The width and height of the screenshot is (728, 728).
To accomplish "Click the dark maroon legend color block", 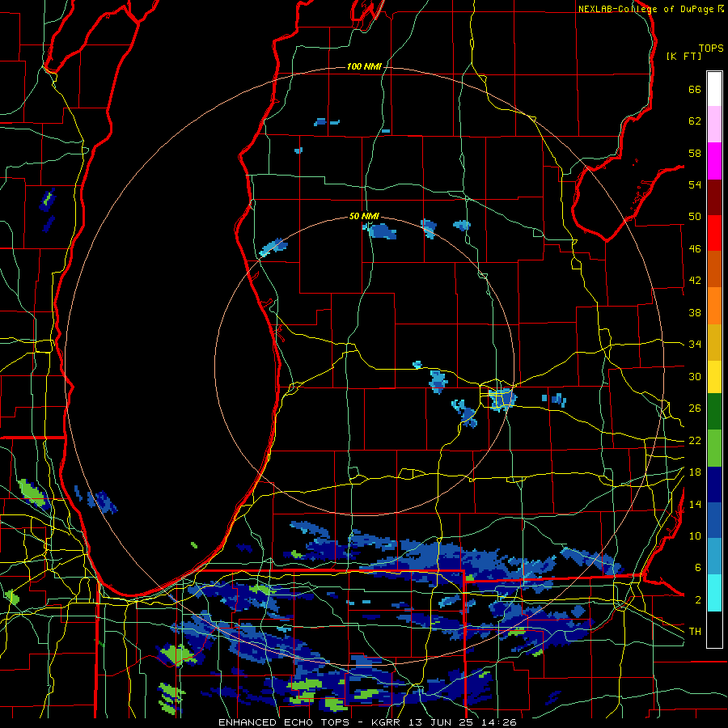I will click(714, 197).
